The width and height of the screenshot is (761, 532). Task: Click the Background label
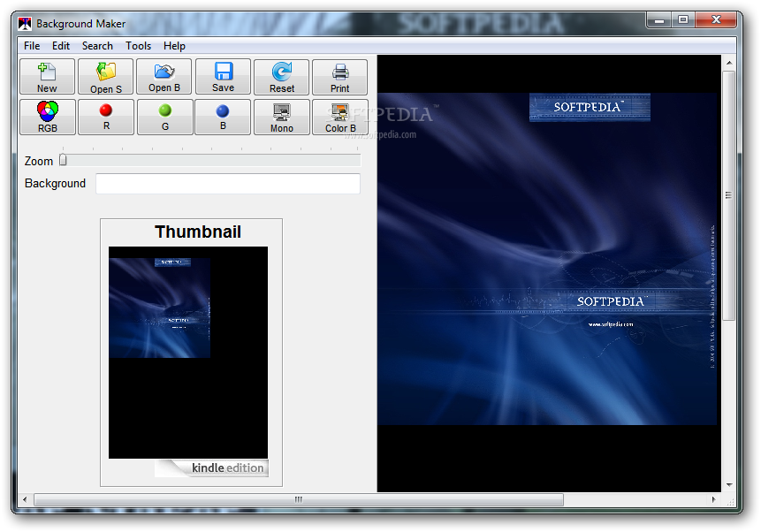pos(55,184)
